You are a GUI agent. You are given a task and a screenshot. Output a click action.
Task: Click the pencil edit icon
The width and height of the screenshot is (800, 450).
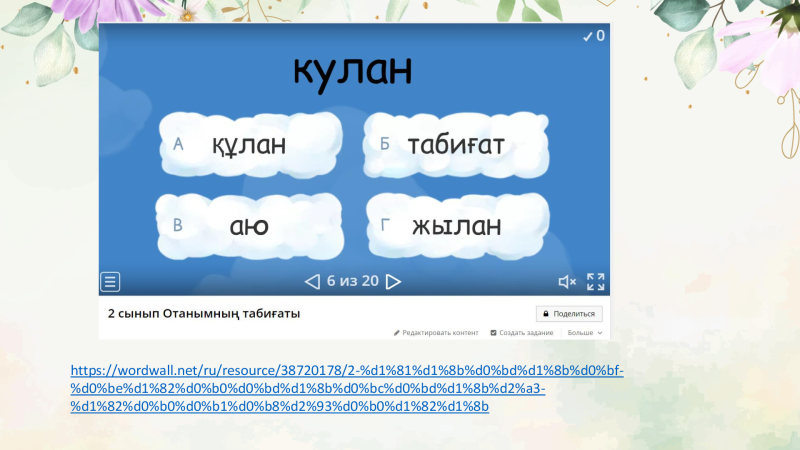[x=396, y=333]
